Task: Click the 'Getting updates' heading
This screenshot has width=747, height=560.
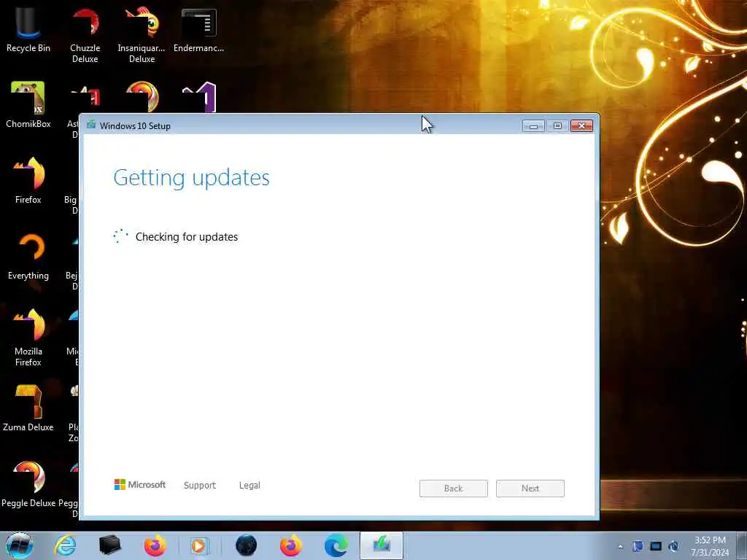Action: coord(192,178)
